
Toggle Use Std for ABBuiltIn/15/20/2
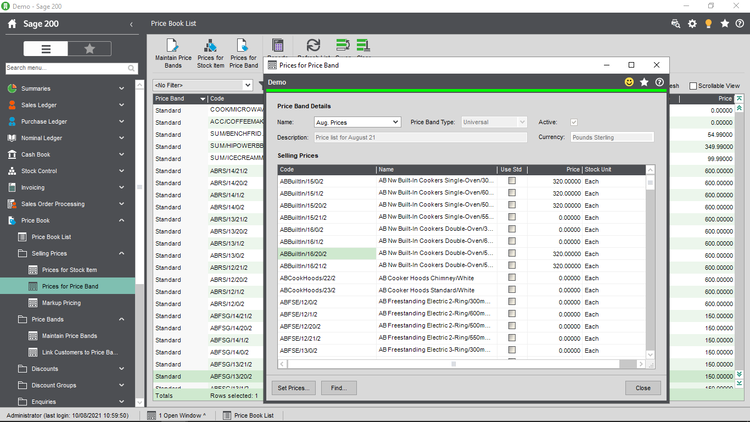pyautogui.click(x=512, y=205)
